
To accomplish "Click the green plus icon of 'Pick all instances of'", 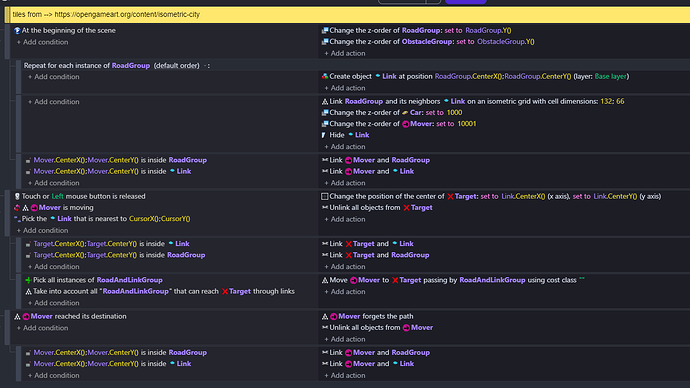I will coord(28,280).
